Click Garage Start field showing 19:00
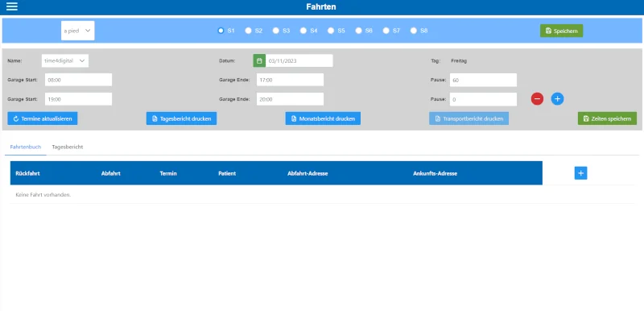 (78, 99)
